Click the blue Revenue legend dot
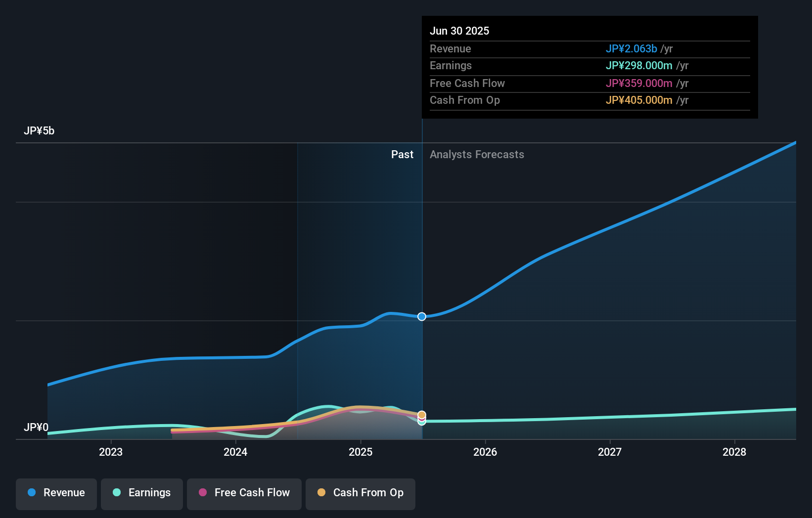The image size is (812, 518). (x=32, y=493)
